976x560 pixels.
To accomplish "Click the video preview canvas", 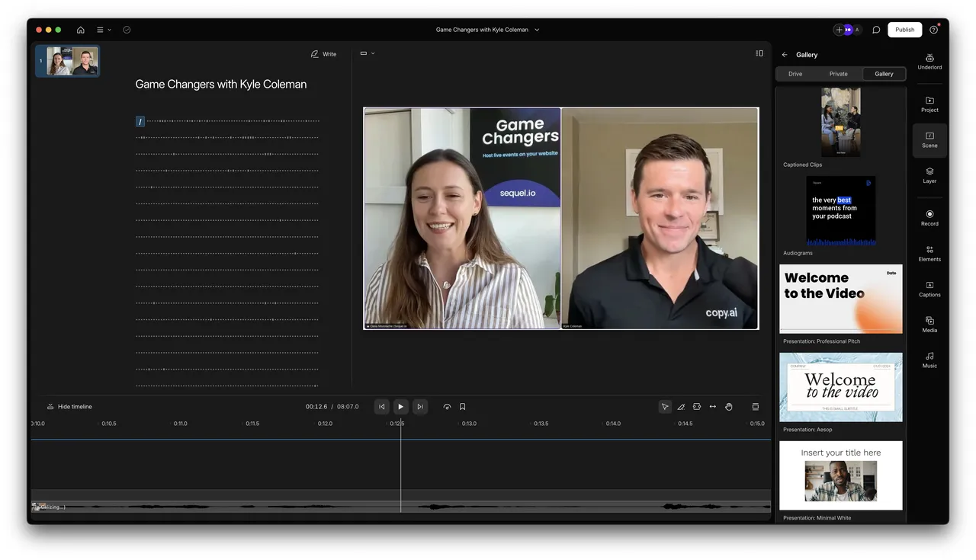I will click(x=561, y=218).
